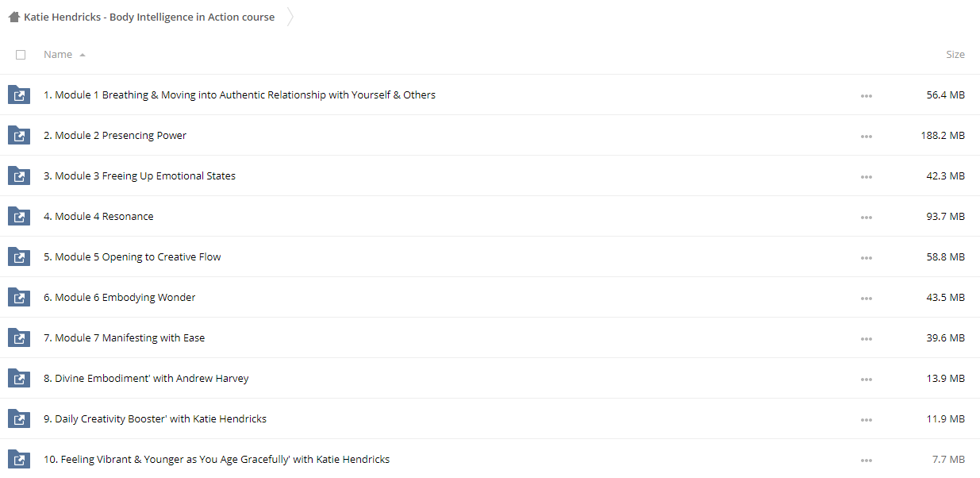Sort by Name using the arrow indicator
Image resolution: width=980 pixels, height=478 pixels.
(83, 55)
